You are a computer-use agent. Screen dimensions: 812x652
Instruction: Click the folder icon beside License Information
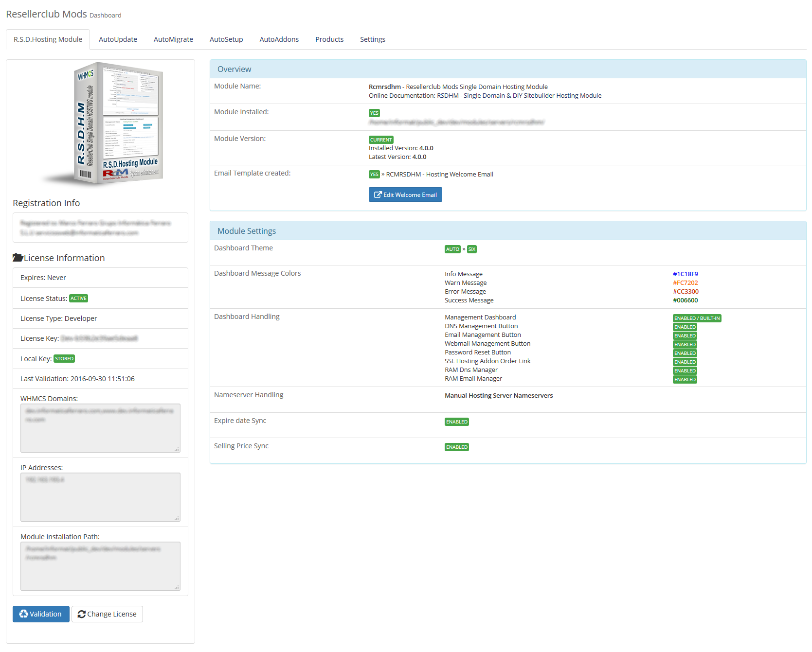click(x=18, y=258)
